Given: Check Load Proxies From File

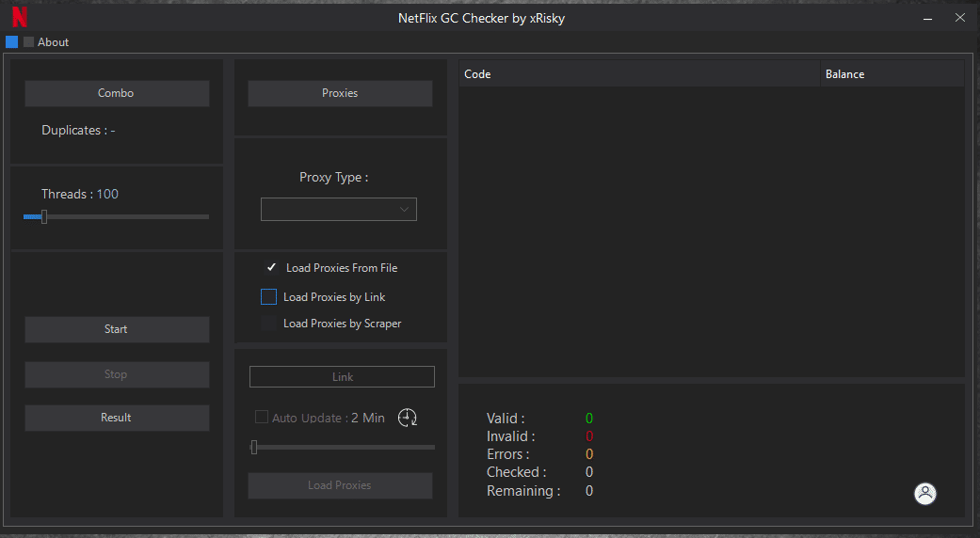Looking at the screenshot, I should [x=271, y=268].
